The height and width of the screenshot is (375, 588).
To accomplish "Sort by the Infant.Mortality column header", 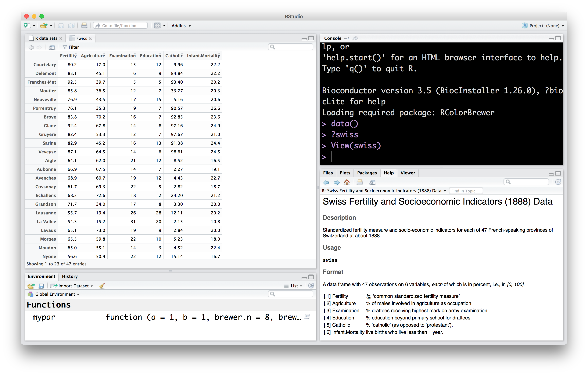I will coord(203,56).
